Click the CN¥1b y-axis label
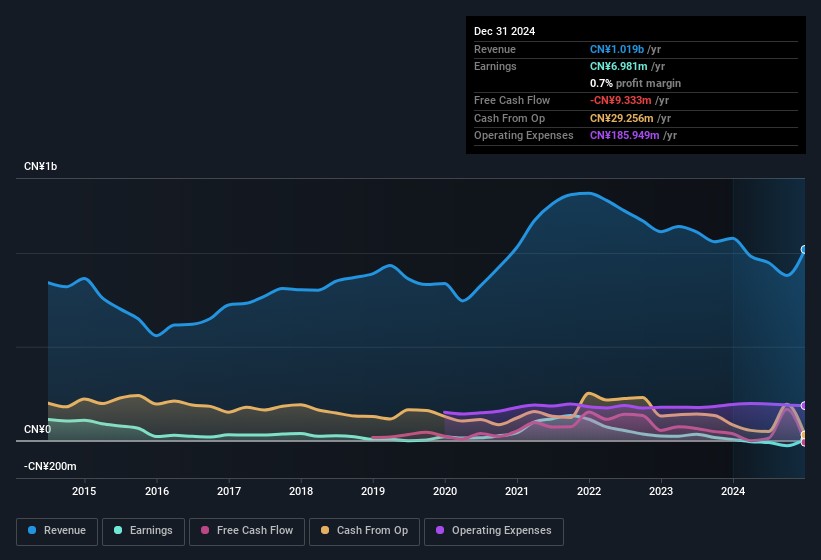821x560 pixels. [41, 167]
